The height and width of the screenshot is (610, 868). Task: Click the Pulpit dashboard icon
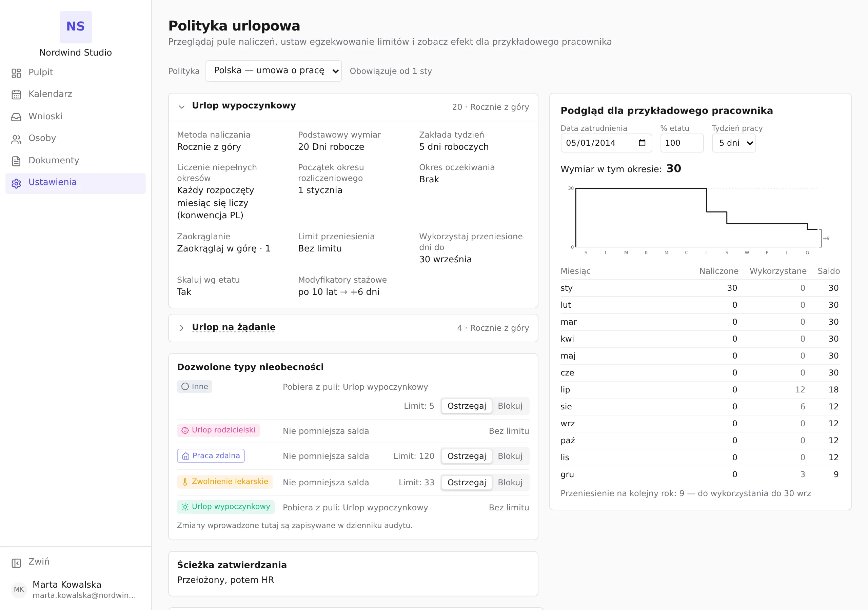coord(16,73)
